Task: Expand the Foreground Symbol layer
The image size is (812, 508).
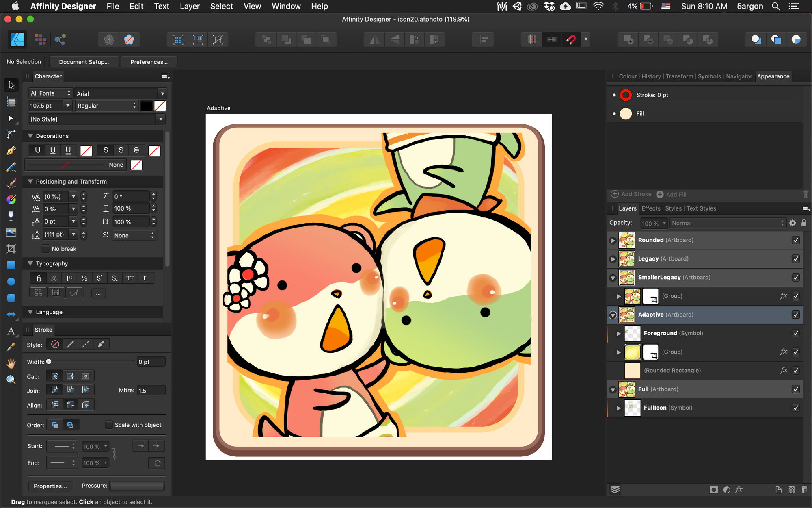Action: [618, 333]
